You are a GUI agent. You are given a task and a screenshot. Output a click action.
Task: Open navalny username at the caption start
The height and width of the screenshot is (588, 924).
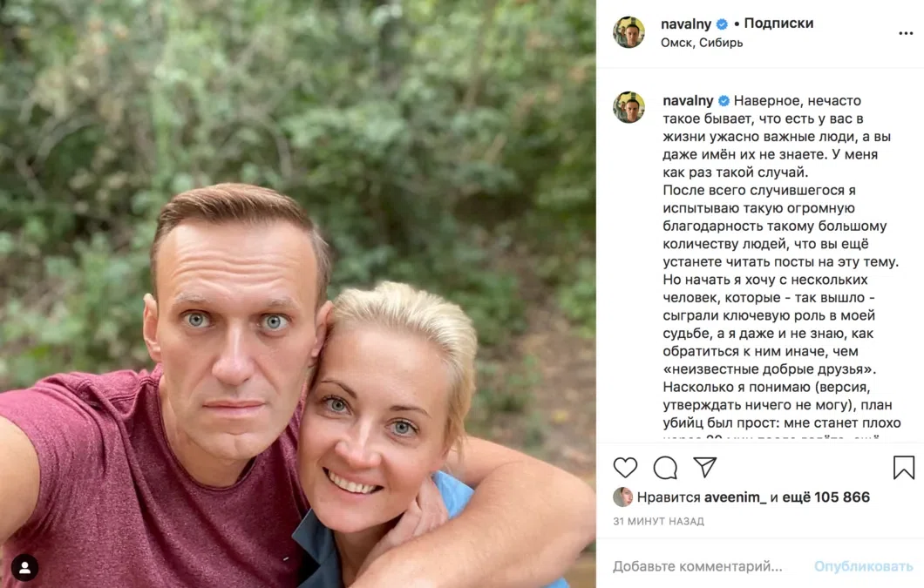pyautogui.click(x=687, y=100)
